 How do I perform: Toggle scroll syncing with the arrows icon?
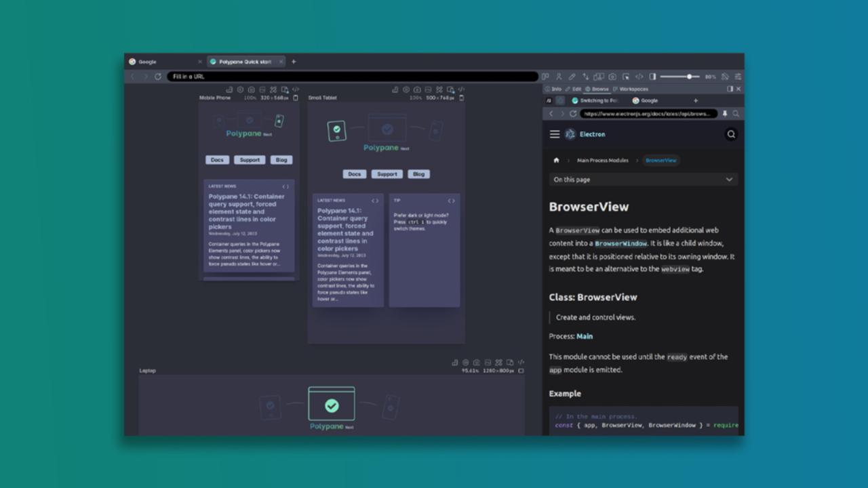point(586,77)
